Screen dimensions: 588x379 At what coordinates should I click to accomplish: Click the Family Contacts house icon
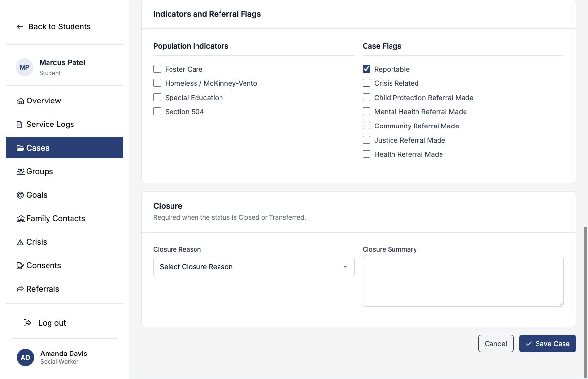coord(21,219)
